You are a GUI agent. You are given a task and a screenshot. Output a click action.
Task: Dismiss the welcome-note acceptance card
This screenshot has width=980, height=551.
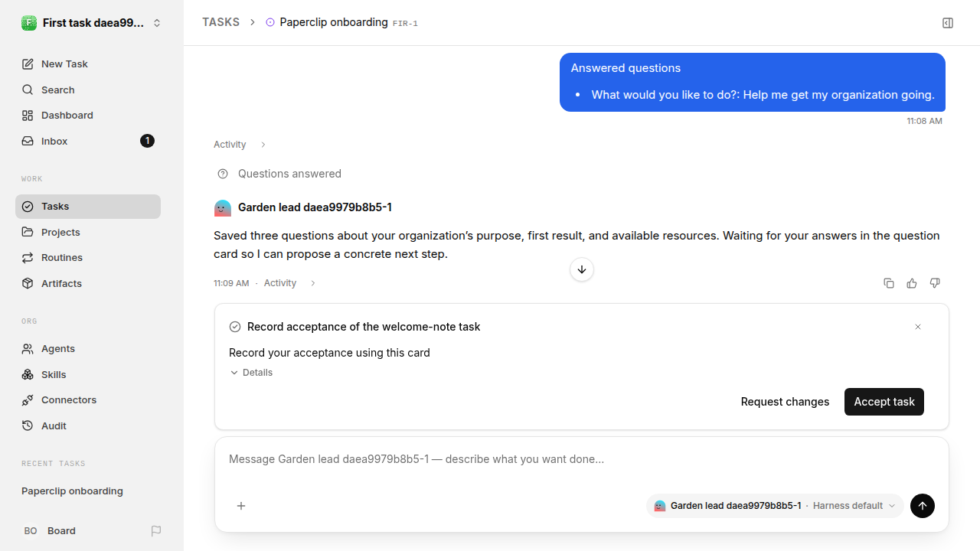[918, 327]
